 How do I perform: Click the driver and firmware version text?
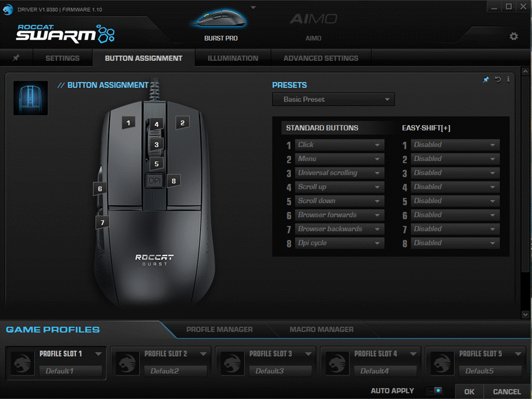[60, 10]
